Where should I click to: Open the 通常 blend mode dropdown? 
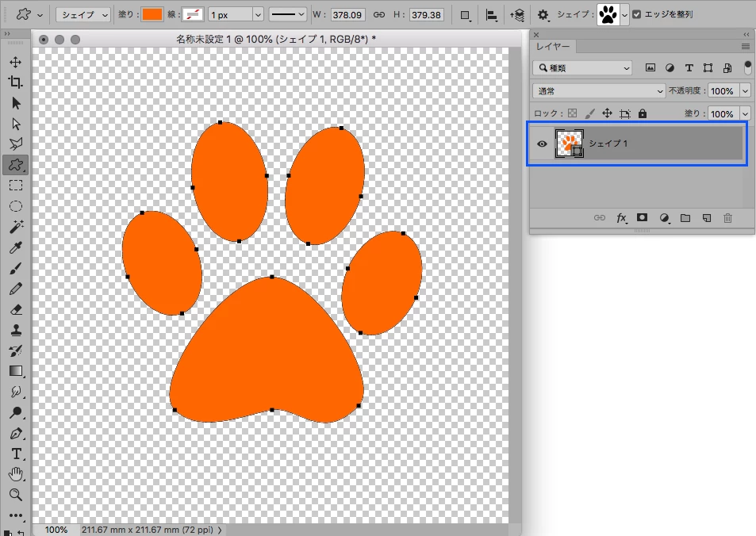coord(599,90)
